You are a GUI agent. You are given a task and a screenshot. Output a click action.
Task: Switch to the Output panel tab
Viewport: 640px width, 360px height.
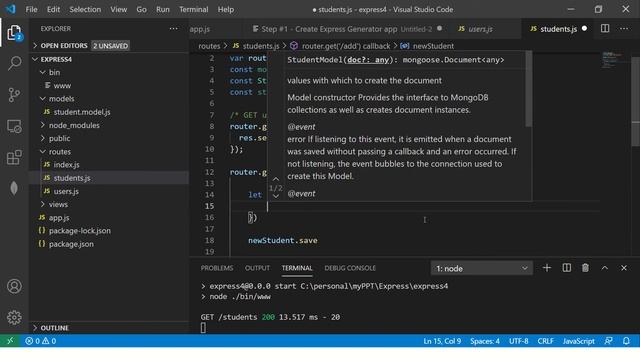click(257, 268)
